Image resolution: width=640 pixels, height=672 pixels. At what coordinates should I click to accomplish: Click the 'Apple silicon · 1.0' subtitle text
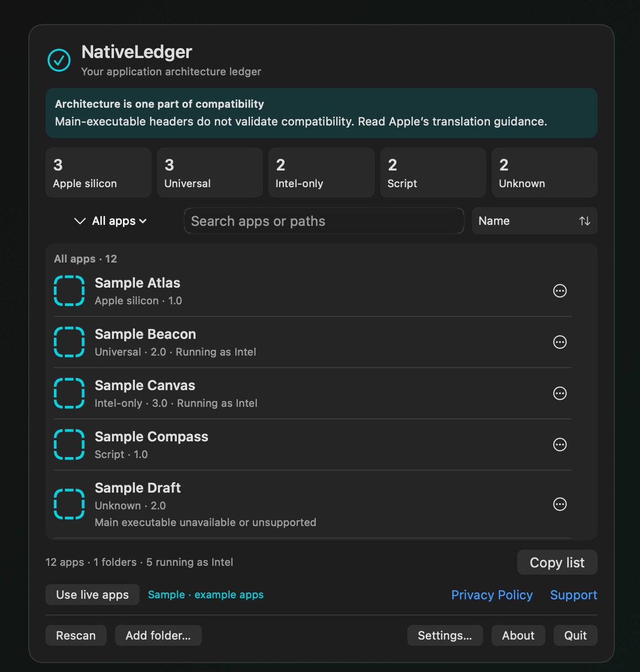pyautogui.click(x=138, y=301)
